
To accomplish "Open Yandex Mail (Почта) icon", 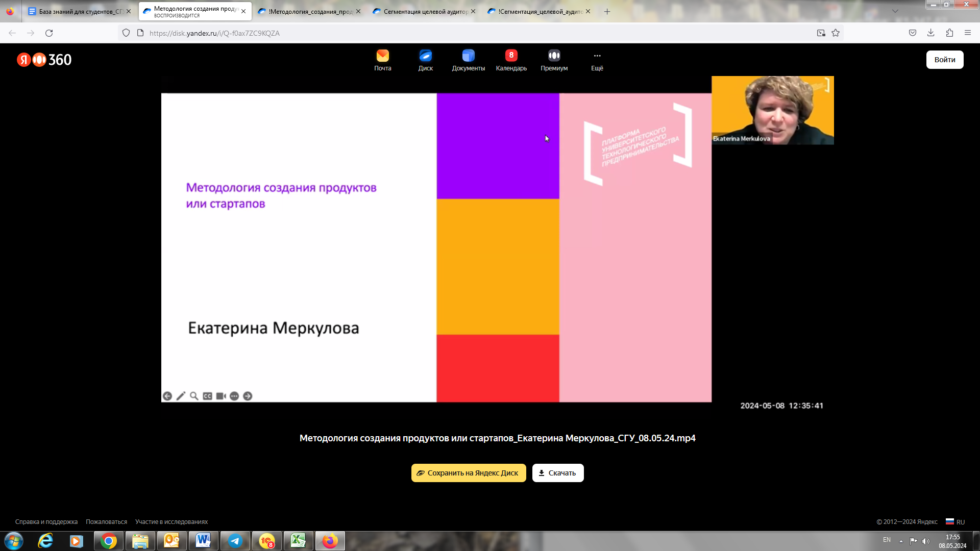I will pyautogui.click(x=382, y=56).
